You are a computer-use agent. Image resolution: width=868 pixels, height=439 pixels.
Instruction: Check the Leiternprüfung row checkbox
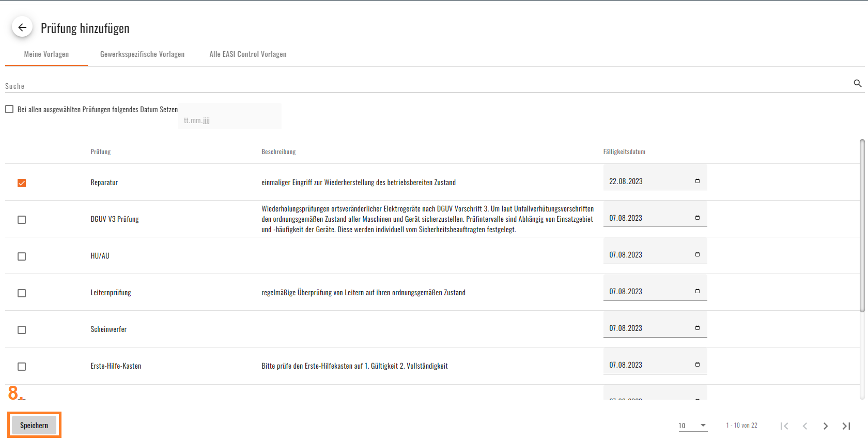pos(22,293)
